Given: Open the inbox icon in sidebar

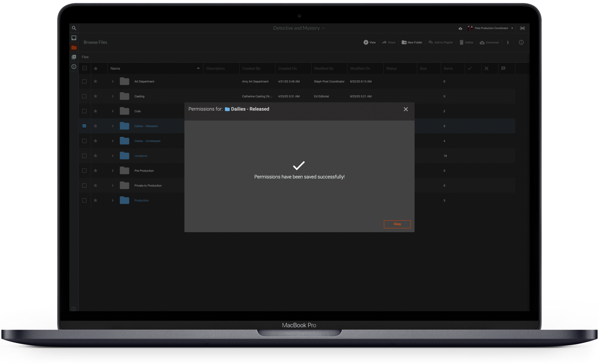Looking at the screenshot, I should coord(74,38).
